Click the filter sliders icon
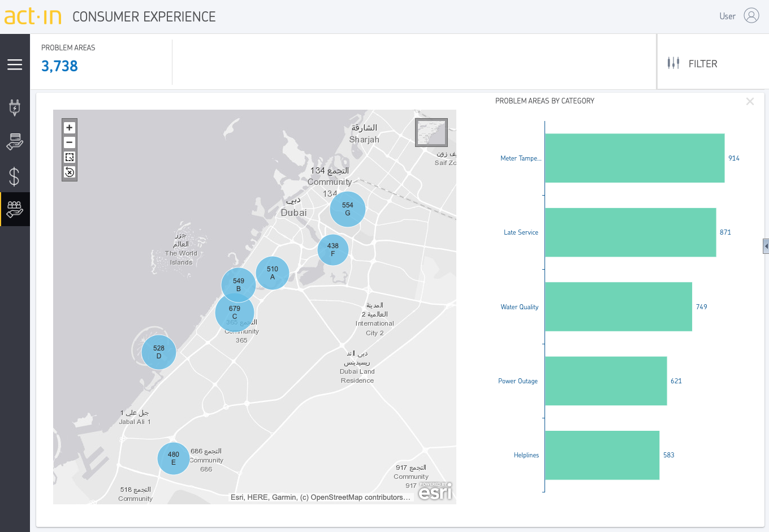Viewport: 769px width, 532px height. pyautogui.click(x=673, y=63)
